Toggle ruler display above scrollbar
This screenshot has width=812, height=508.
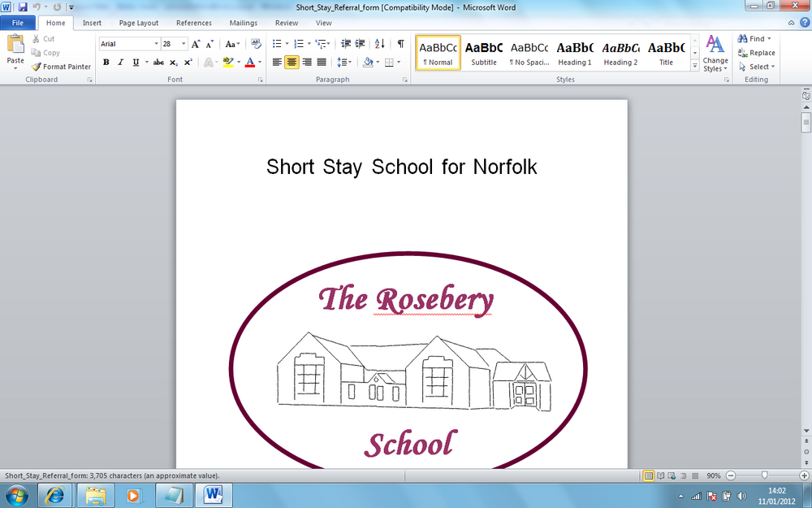[806, 95]
